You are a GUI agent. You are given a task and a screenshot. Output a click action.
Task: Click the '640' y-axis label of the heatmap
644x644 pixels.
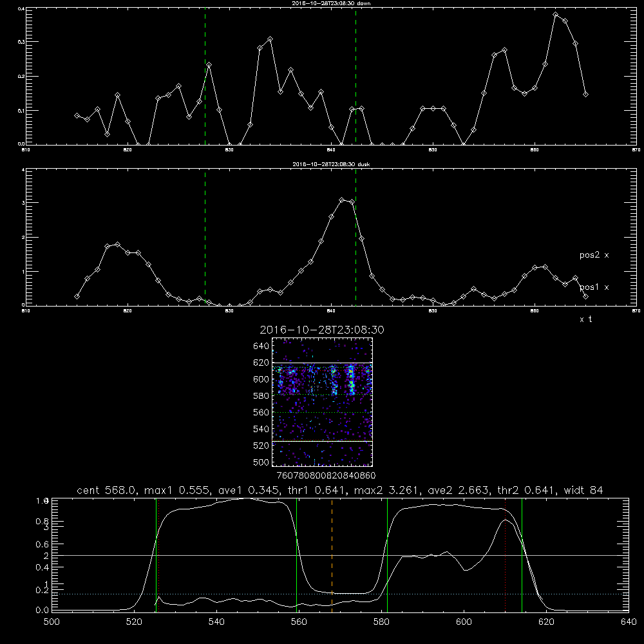tap(261, 346)
